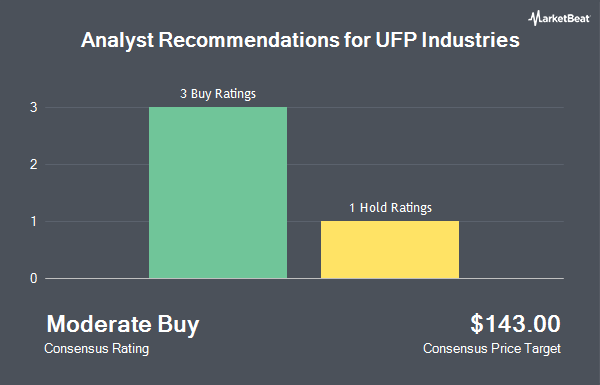
Task: Click the '1 Hold Ratings' label
Action: [390, 208]
